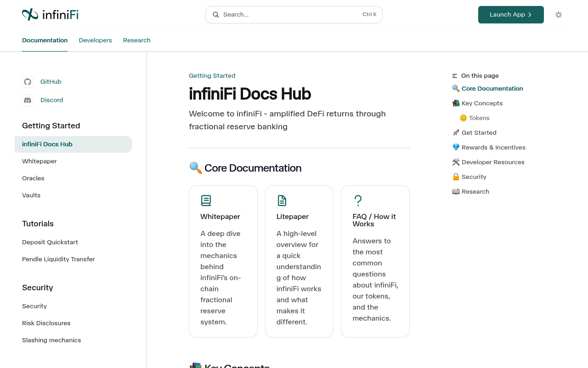
Task: Click the Core Documentation heading
Action: 245,168
